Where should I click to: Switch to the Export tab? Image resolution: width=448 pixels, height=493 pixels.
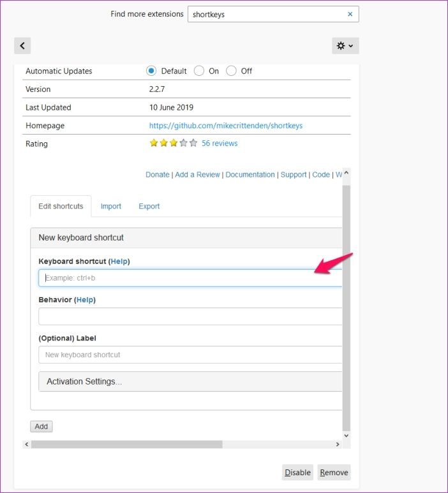[149, 206]
